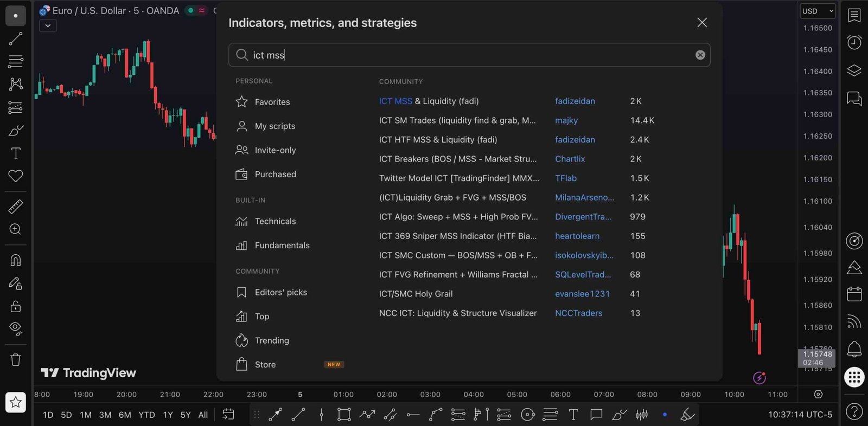868x426 pixels.
Task: Switch chart range to YTD
Action: coord(146,415)
